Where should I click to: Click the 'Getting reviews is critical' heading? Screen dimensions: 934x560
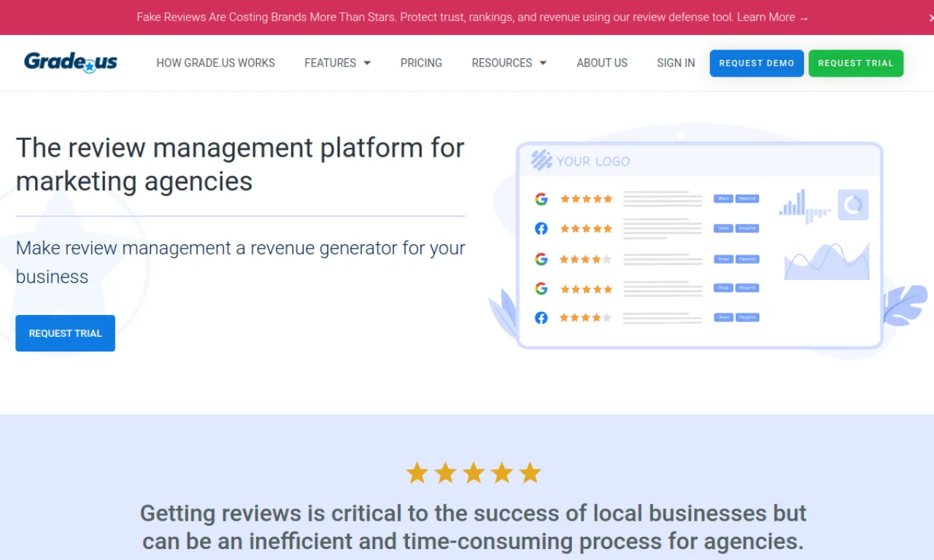[x=473, y=526]
